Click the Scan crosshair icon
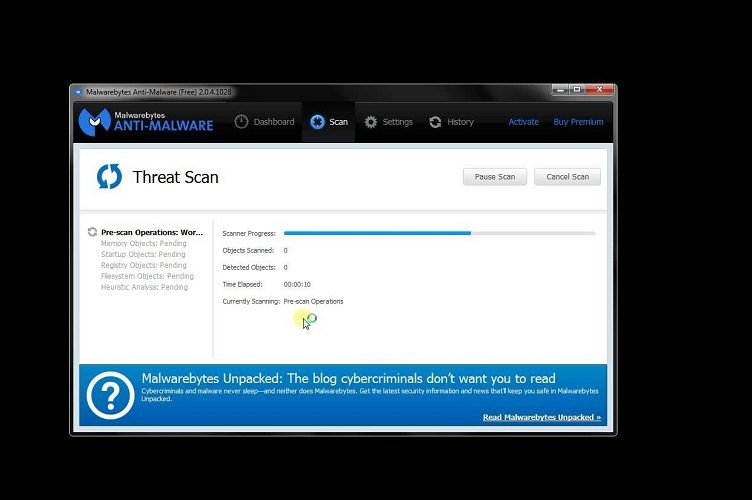752x500 pixels. [x=317, y=122]
